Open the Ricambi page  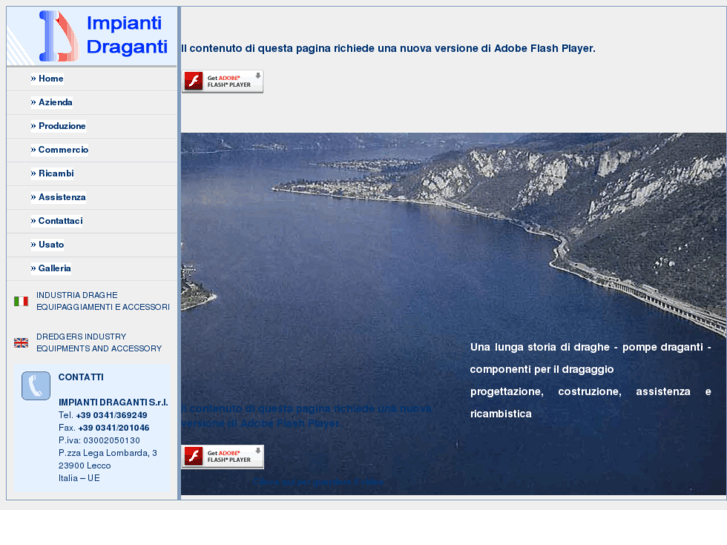click(52, 173)
